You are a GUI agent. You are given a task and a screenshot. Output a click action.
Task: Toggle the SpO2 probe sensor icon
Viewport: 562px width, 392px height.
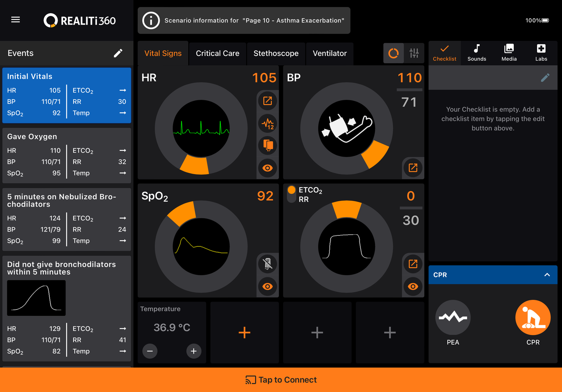pos(268,264)
